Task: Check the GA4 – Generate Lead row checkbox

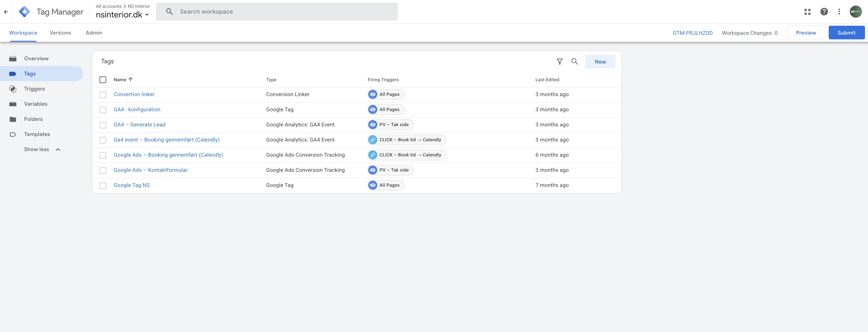Action: (103, 125)
